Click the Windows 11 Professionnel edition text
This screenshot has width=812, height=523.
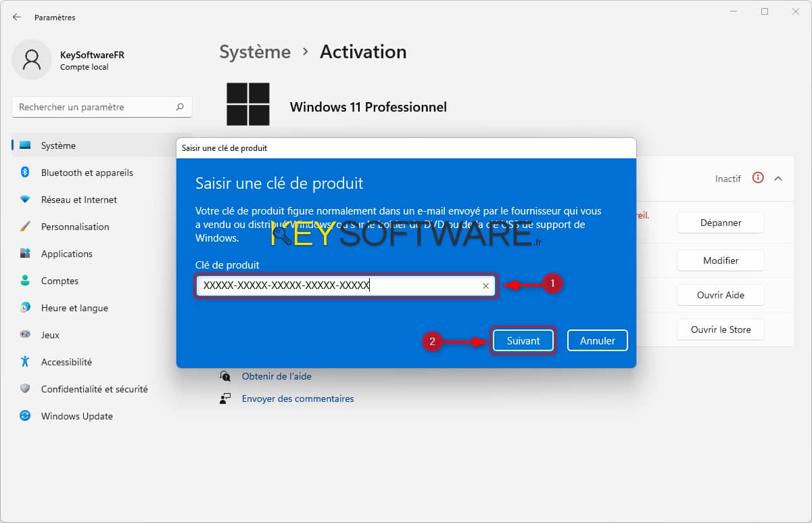click(368, 107)
